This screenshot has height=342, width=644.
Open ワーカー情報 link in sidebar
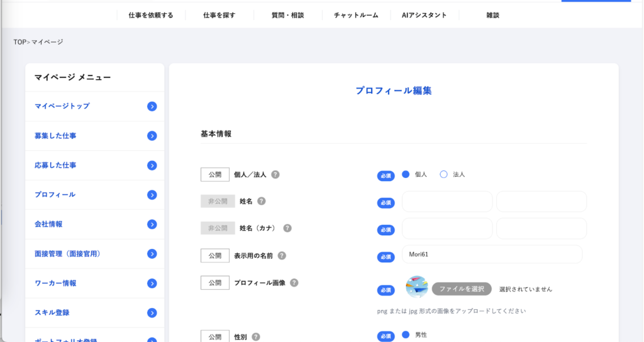click(x=55, y=284)
